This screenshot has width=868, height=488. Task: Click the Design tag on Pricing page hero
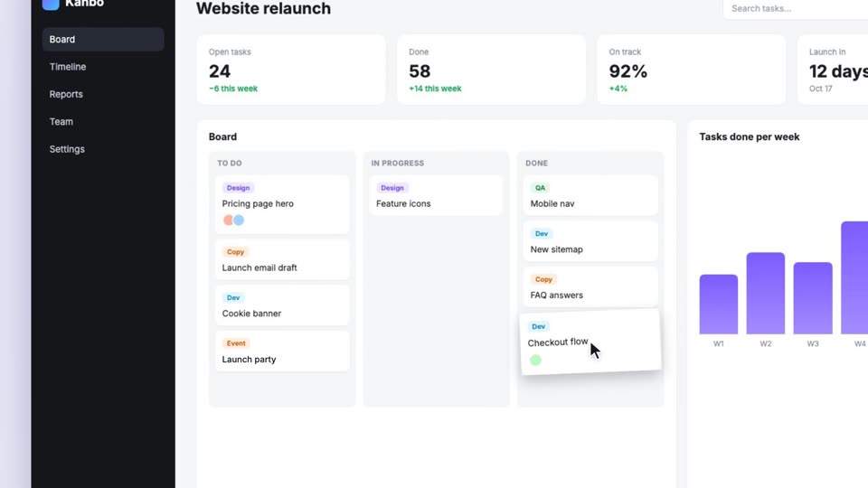(238, 188)
